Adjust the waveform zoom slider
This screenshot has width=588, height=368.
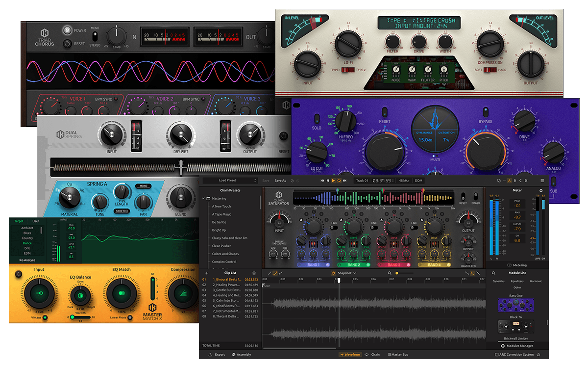click(x=397, y=273)
